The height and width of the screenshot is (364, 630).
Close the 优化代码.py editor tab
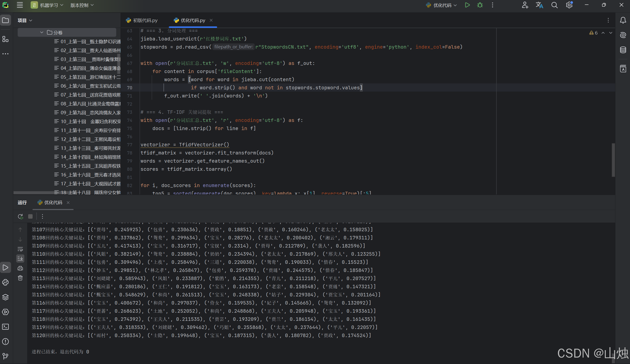(x=211, y=20)
